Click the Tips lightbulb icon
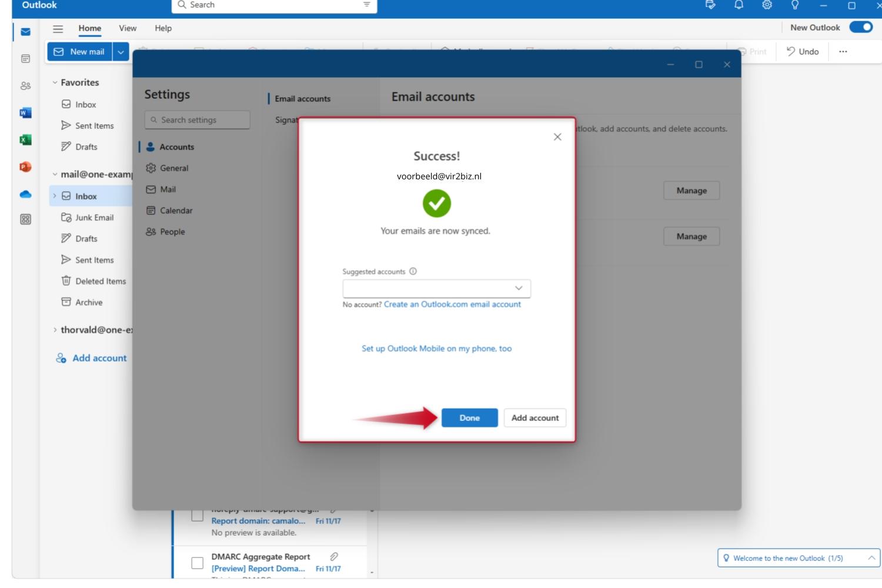The width and height of the screenshot is (882, 588). click(795, 5)
